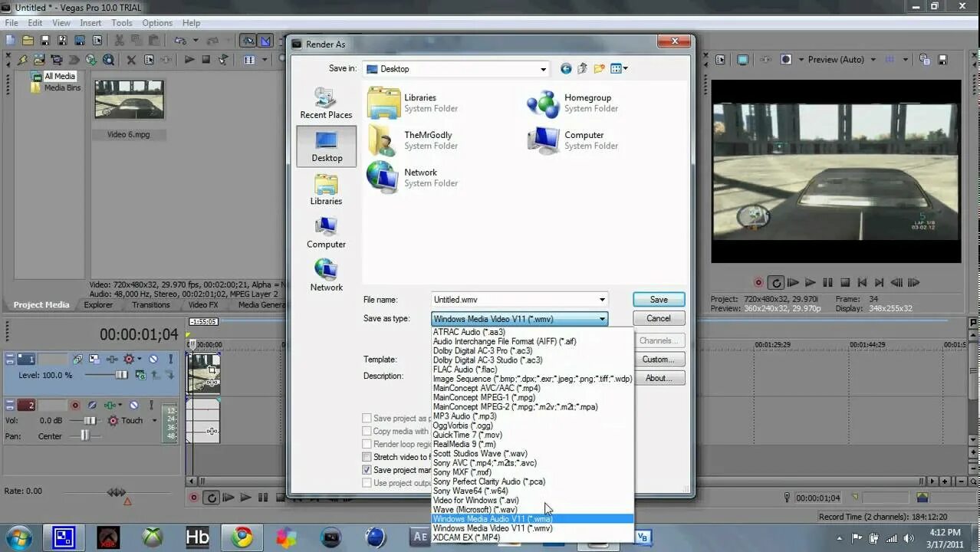
Task: Click the Views icon in Project Media
Action: 249,60
